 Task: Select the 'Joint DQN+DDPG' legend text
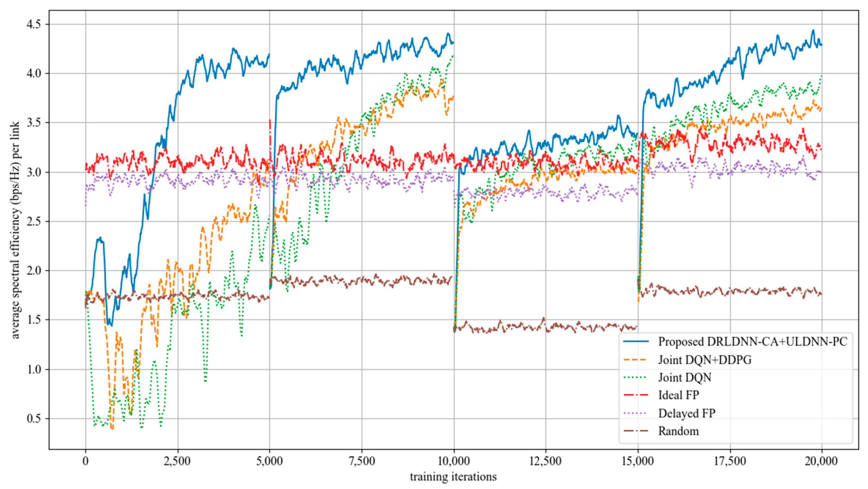coord(705,360)
